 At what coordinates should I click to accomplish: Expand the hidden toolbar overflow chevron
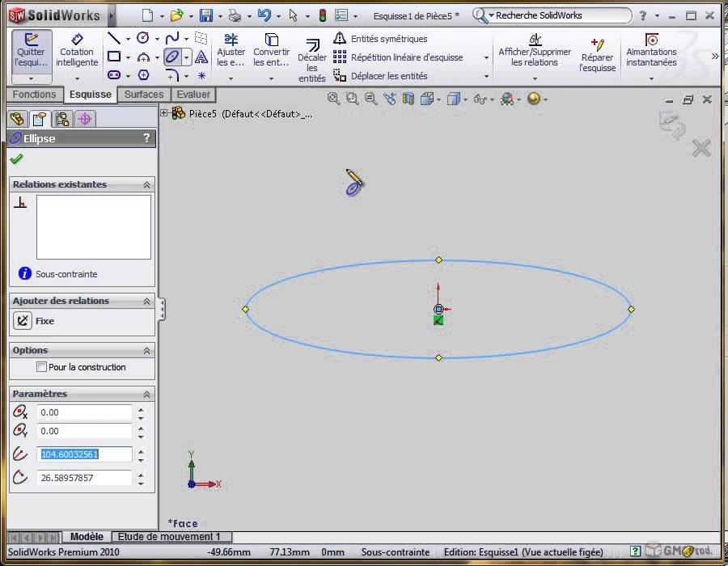pyautogui.click(x=715, y=56)
